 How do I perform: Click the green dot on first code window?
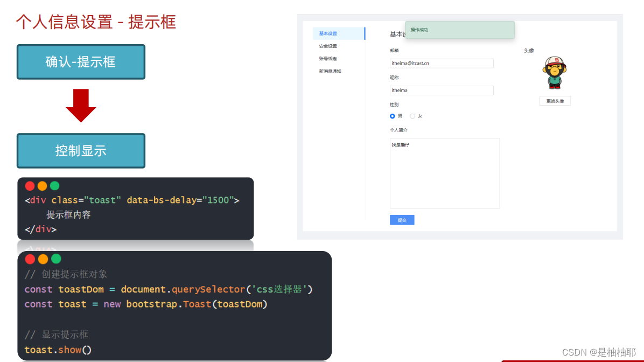pyautogui.click(x=54, y=185)
